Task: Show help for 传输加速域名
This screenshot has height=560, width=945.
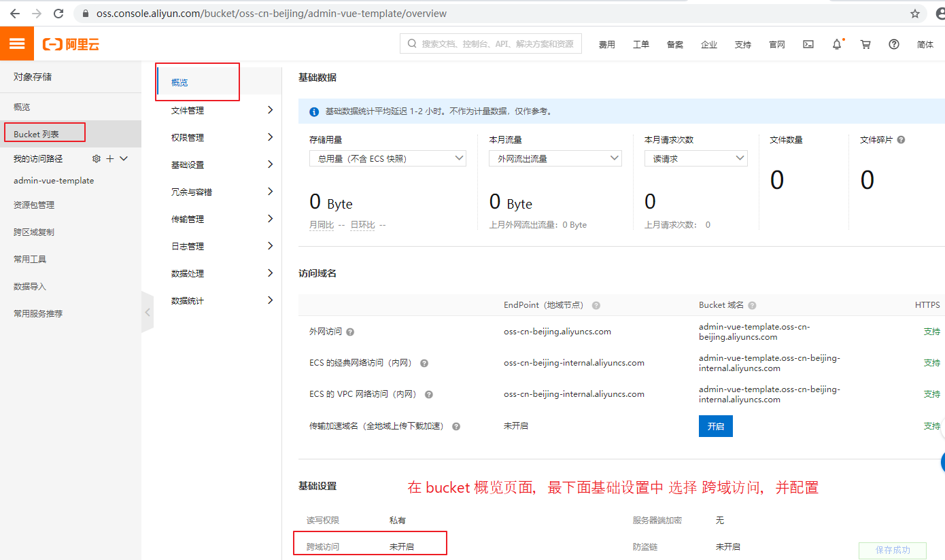Action: 456,427
